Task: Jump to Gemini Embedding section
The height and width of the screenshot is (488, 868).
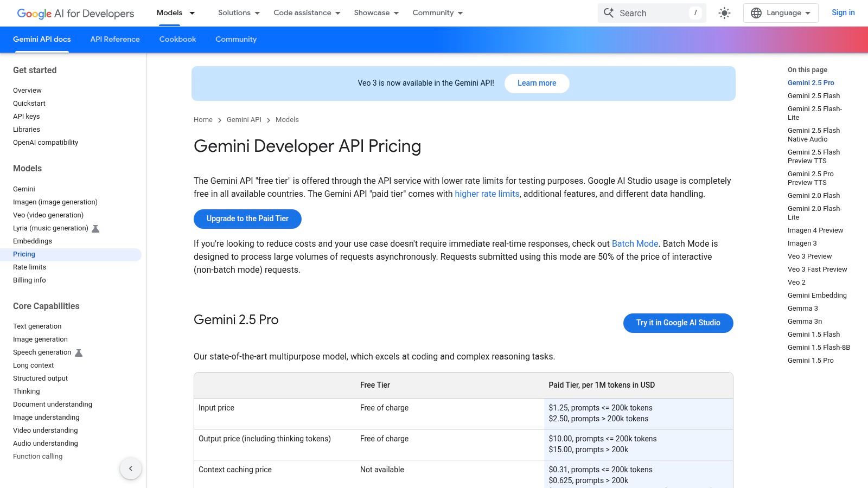Action: tap(817, 296)
